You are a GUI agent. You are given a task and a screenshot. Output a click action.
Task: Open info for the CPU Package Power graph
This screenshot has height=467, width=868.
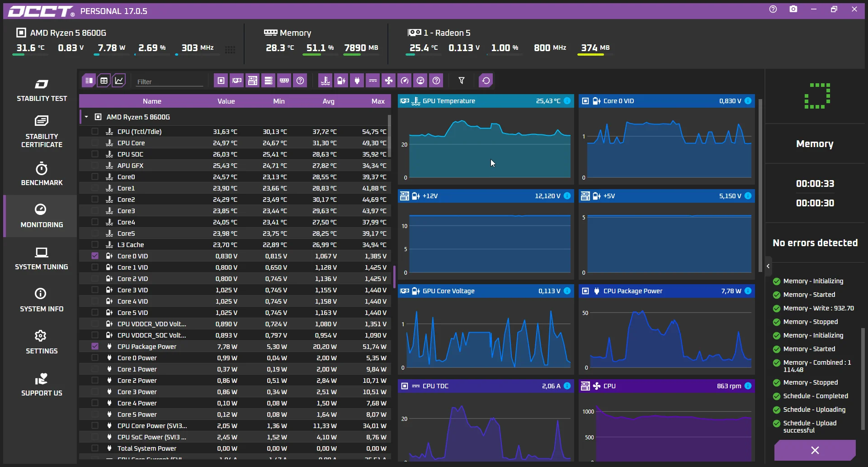(748, 291)
